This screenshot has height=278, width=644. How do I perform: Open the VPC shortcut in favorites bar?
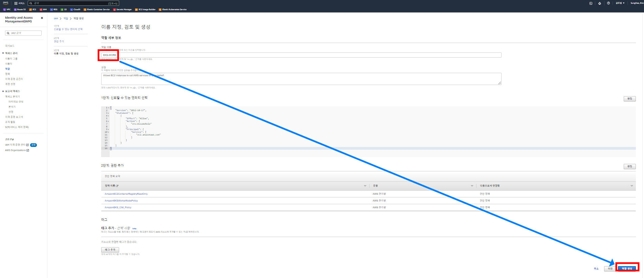tap(7, 9)
